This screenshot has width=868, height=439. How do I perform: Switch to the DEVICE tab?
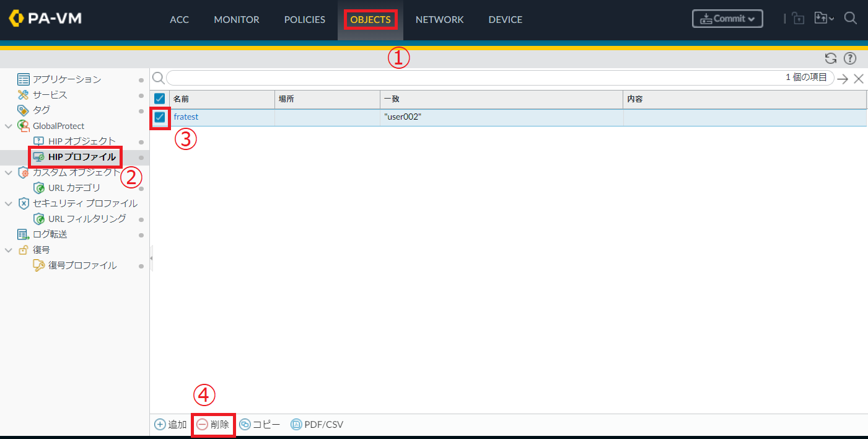(506, 20)
